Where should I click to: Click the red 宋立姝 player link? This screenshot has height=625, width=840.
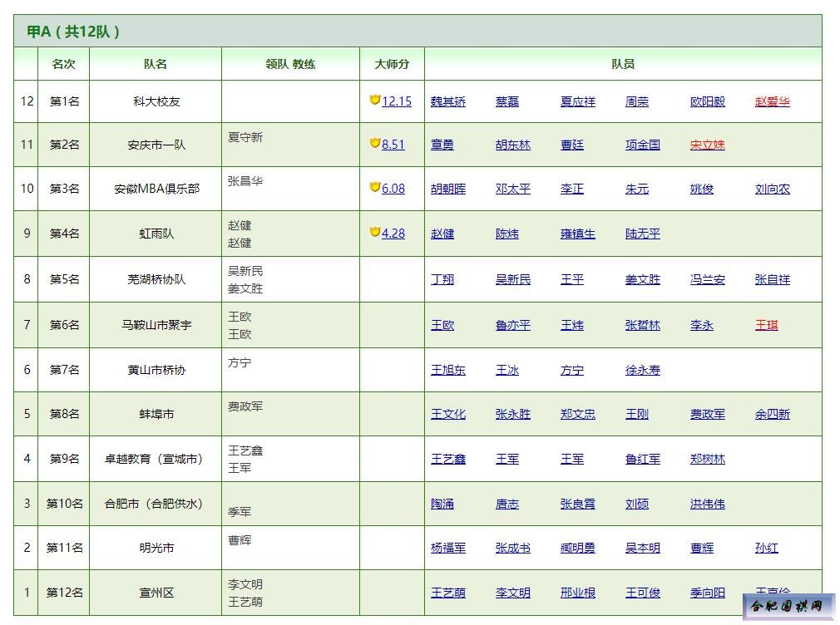click(707, 145)
